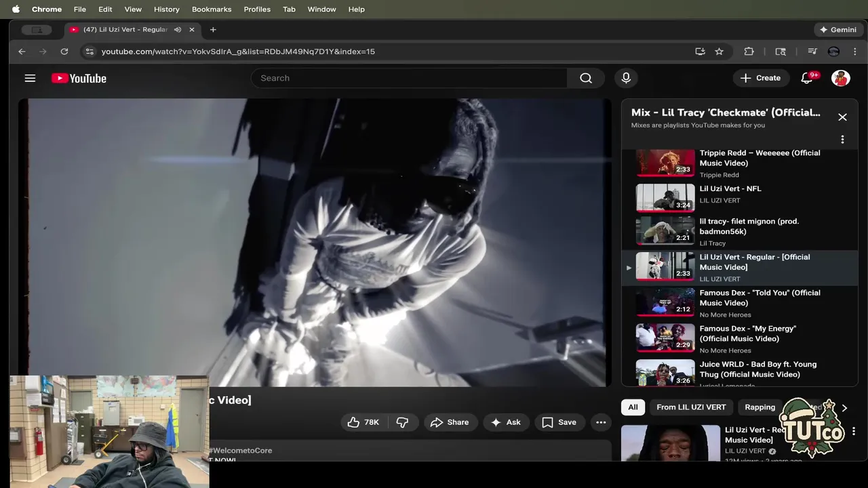Screen dimensions: 868x488
Task: View site information icon in address bar
Action: tap(90, 52)
